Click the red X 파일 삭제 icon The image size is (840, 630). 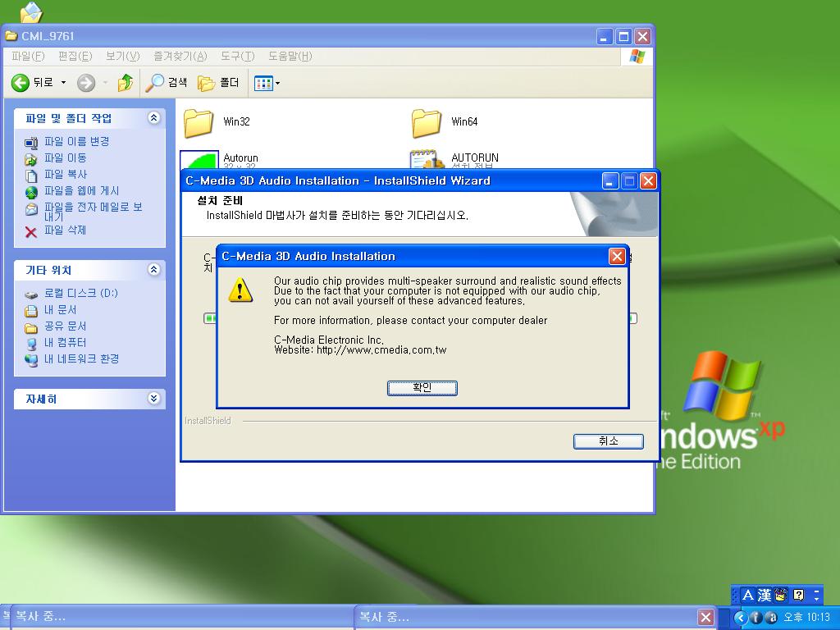point(31,231)
